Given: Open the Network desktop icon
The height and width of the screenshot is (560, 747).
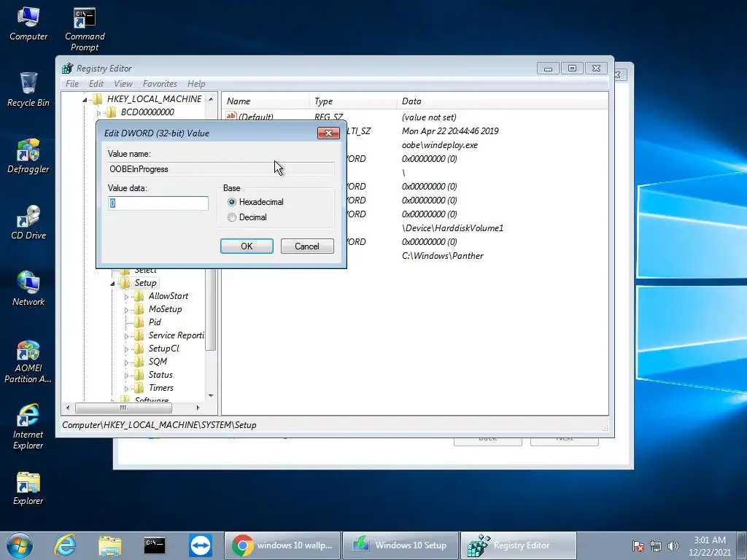Looking at the screenshot, I should (28, 288).
